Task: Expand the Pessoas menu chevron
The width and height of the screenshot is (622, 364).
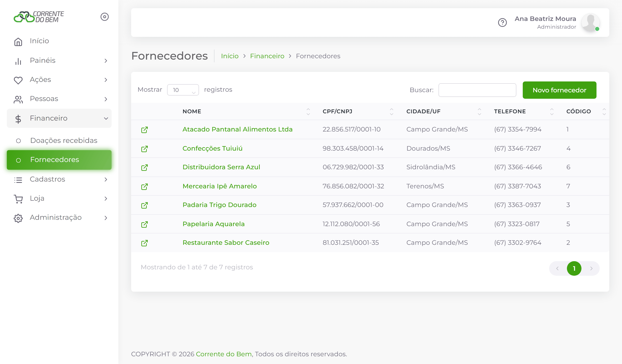Action: 106,99
